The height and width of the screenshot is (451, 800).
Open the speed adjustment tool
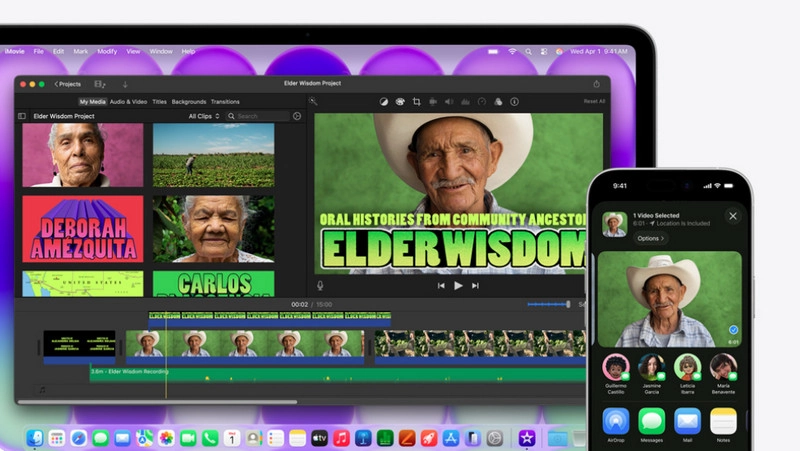point(482,102)
